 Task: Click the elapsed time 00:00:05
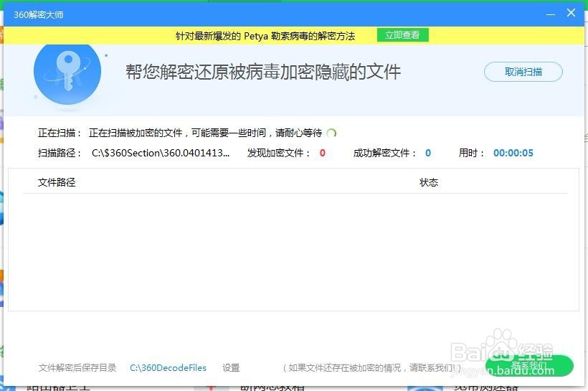[x=513, y=153]
